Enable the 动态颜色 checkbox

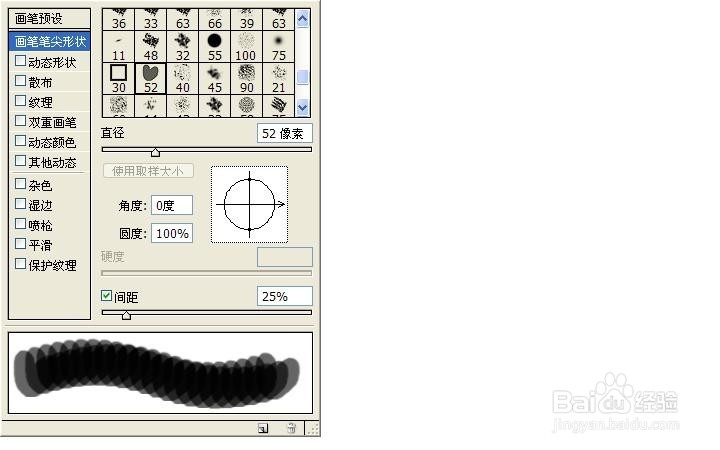click(x=20, y=141)
